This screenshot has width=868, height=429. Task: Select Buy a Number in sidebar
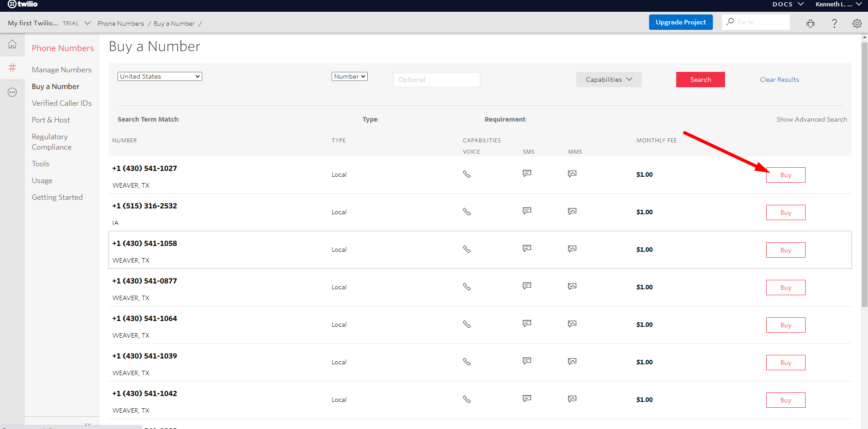tap(55, 86)
